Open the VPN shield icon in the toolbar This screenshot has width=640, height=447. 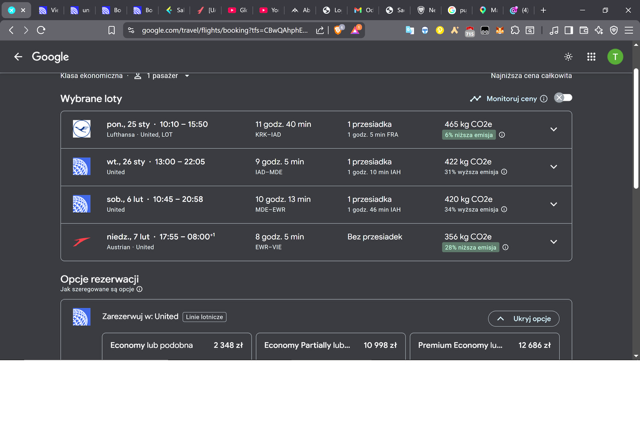[614, 30]
